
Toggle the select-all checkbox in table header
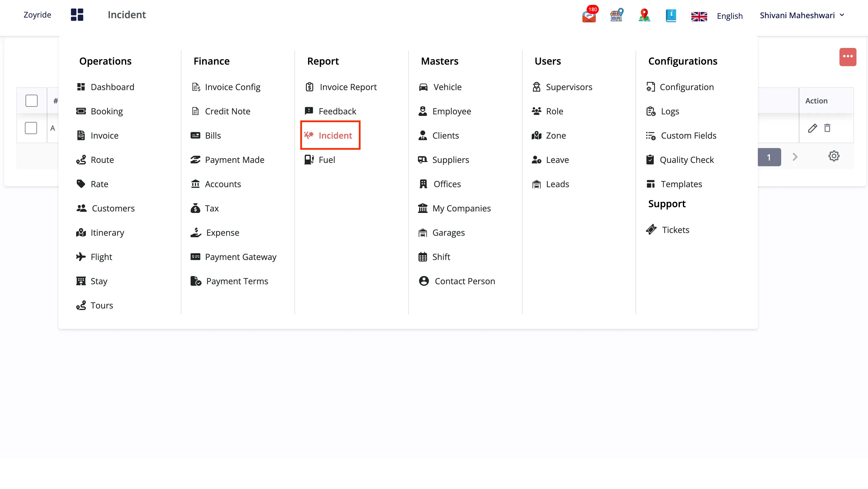[x=31, y=101]
